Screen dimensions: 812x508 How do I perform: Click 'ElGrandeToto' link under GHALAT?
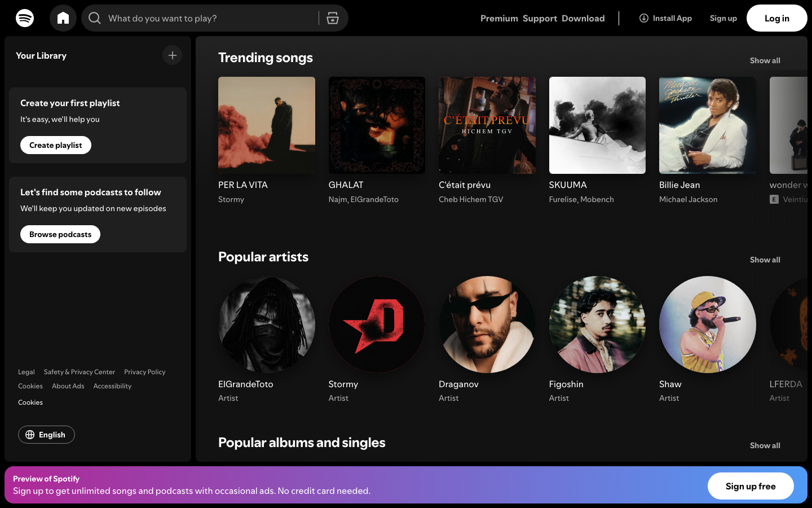pyautogui.click(x=374, y=199)
